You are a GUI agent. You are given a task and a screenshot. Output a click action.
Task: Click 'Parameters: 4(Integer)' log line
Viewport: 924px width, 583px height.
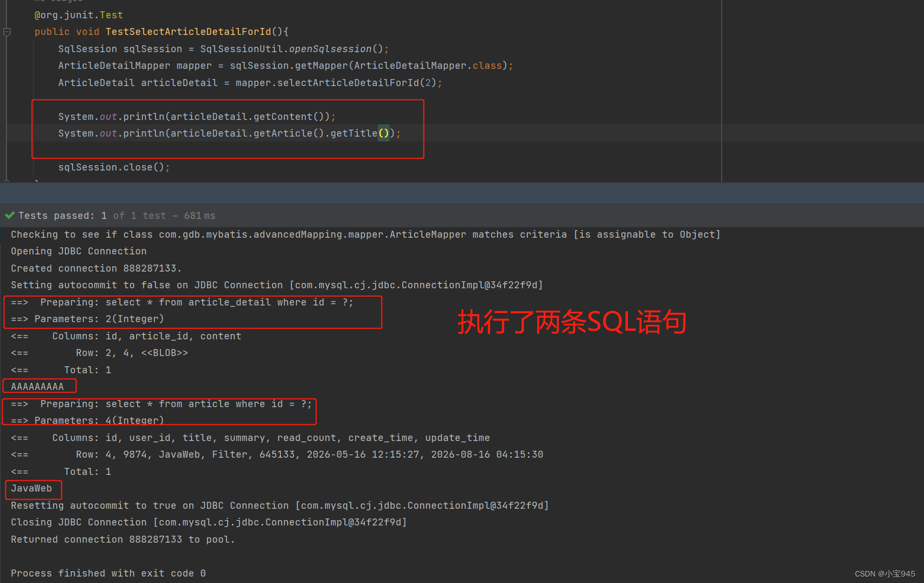tap(87, 421)
